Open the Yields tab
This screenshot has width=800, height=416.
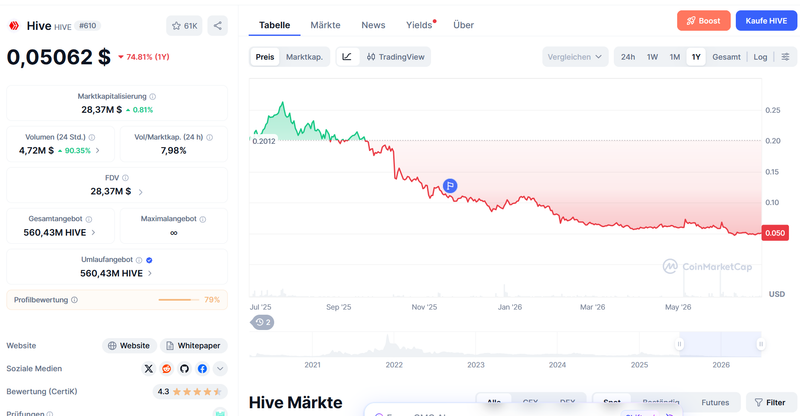[x=420, y=25]
